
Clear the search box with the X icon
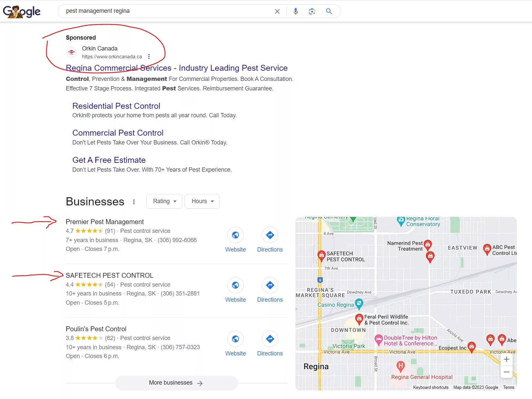tap(277, 11)
